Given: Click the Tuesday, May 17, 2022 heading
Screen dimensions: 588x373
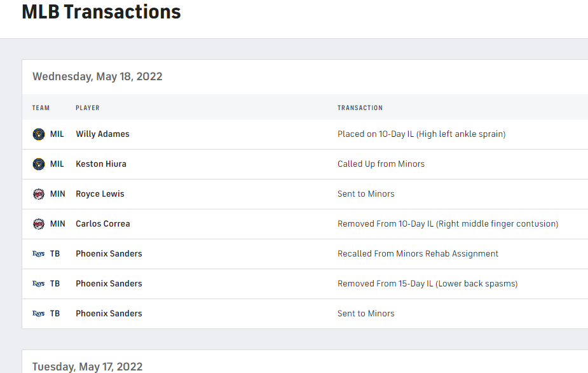Looking at the screenshot, I should point(87,367).
